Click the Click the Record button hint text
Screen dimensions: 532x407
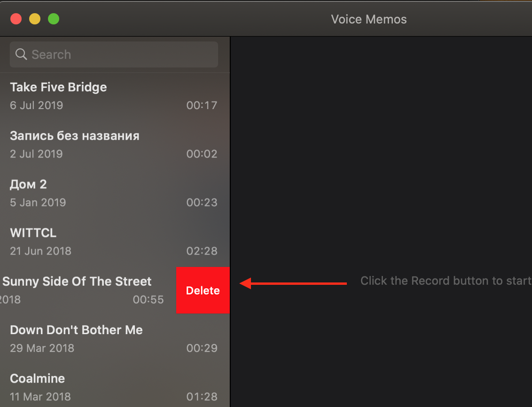click(446, 281)
